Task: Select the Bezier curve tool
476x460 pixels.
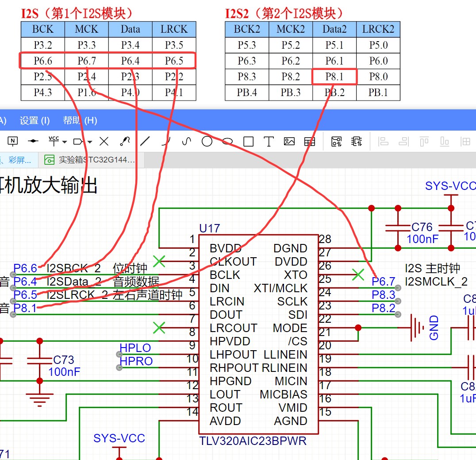Action: click(x=186, y=142)
